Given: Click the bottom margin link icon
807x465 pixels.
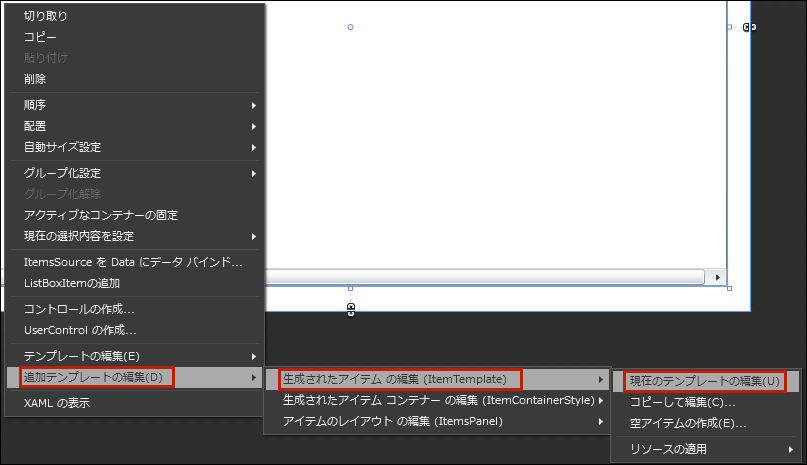Looking at the screenshot, I should [x=350, y=309].
